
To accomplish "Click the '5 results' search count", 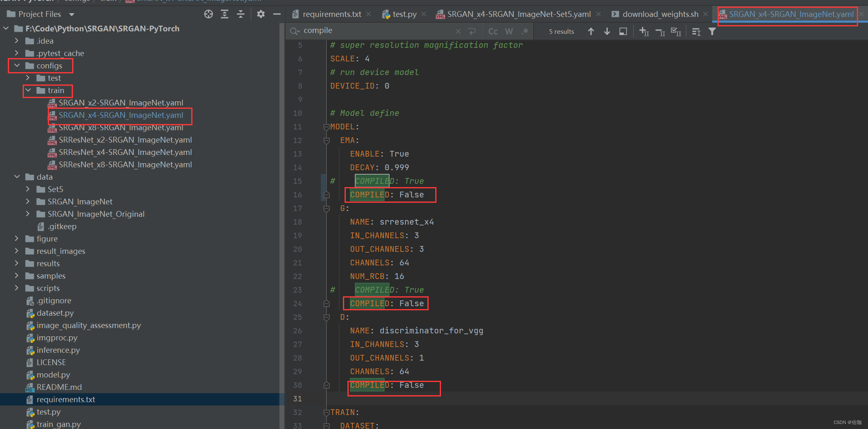I will tap(561, 31).
